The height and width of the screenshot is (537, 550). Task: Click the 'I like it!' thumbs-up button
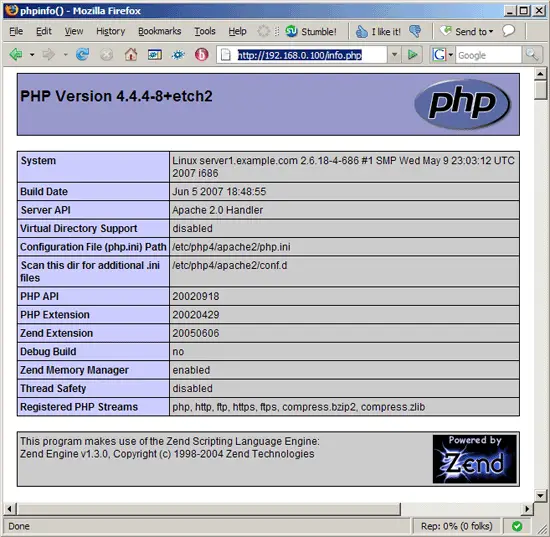click(x=378, y=32)
